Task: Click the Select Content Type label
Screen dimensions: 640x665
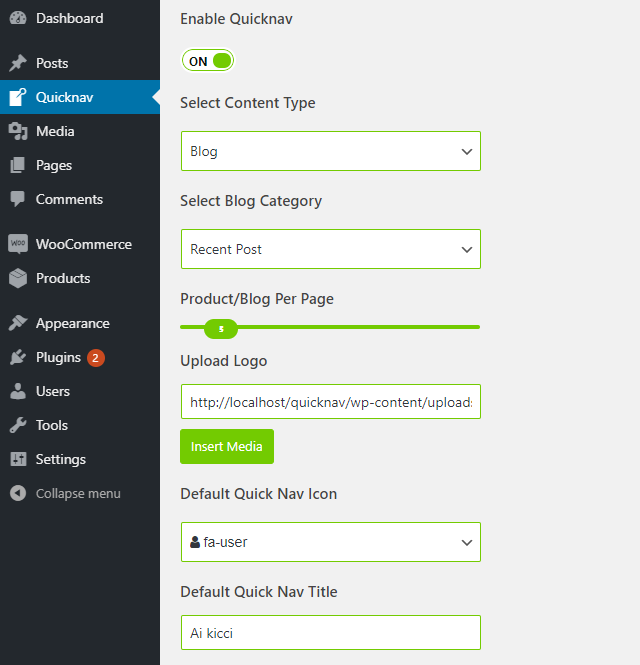Action: tap(248, 103)
